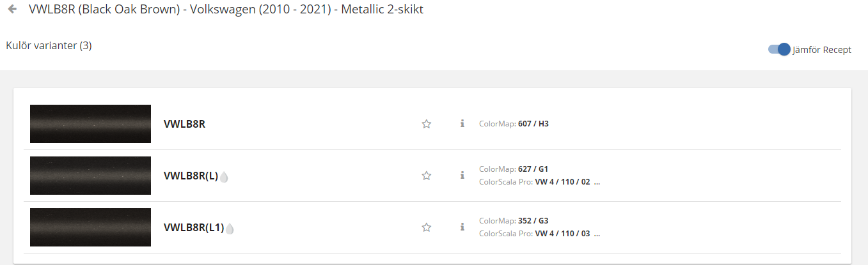Select the VWLB8R(L1) color swatch thumbnail
This screenshot has height=265, width=868.
90,227
